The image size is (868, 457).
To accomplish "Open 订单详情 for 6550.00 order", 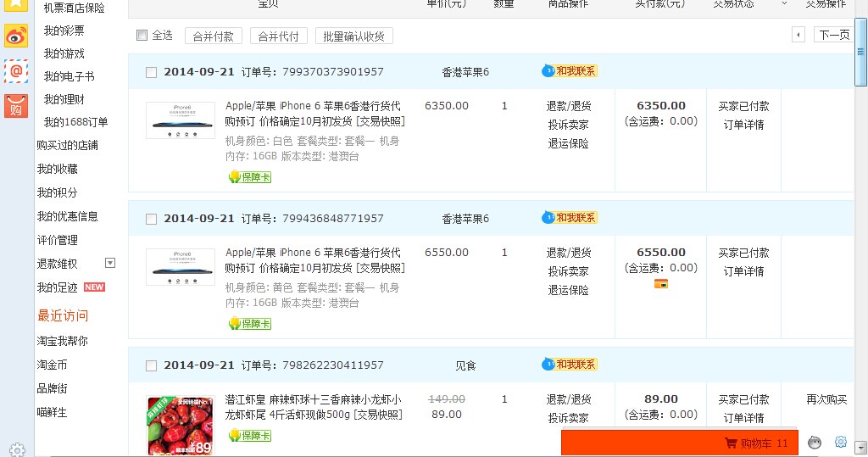I will click(743, 271).
